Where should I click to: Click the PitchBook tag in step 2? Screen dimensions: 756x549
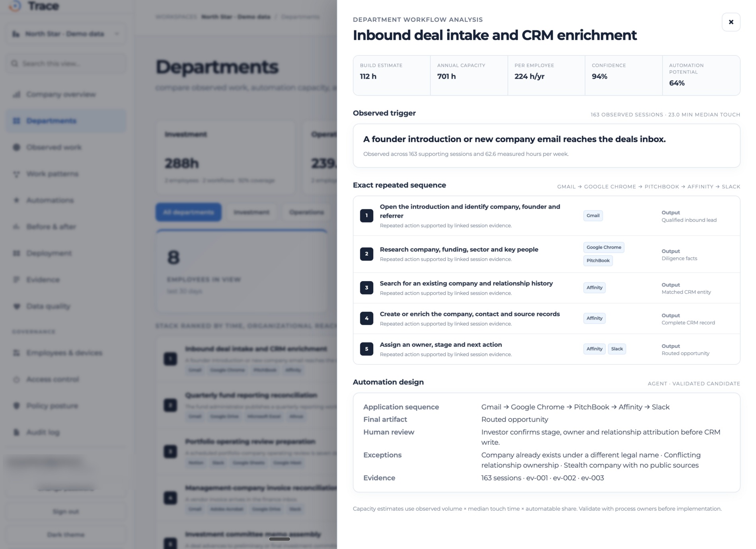(598, 260)
